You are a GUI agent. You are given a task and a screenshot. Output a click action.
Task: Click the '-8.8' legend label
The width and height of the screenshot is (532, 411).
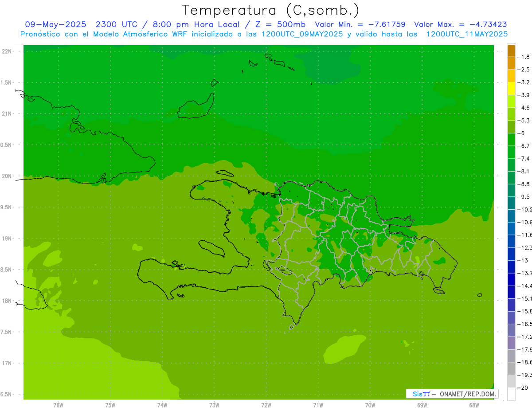coord(524,184)
